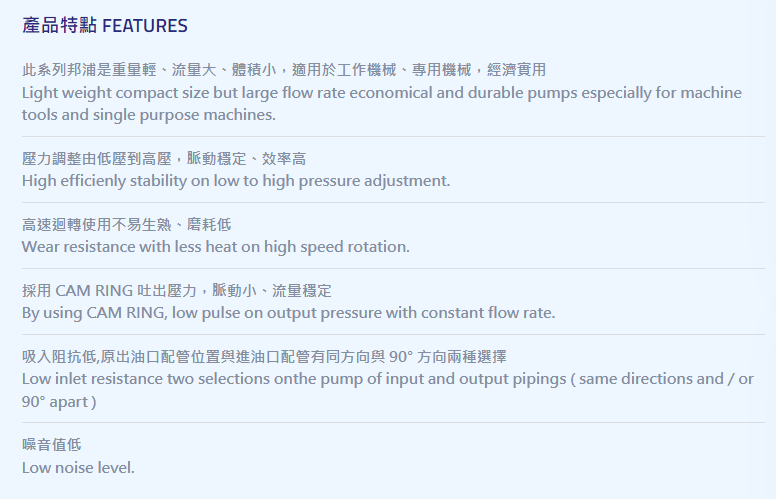Image resolution: width=776 pixels, height=499 pixels.
Task: Click the words 'same directions and / or'
Action: pyautogui.click(x=666, y=379)
